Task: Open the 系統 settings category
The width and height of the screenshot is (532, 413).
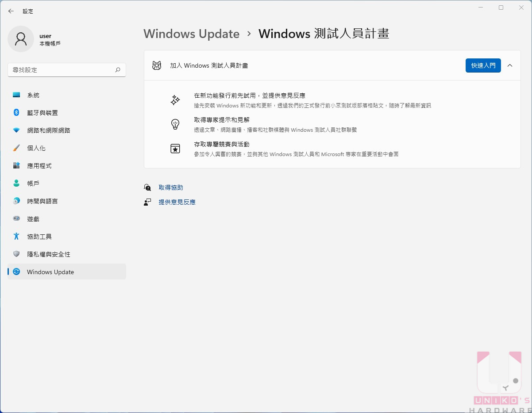Action: [x=67, y=95]
